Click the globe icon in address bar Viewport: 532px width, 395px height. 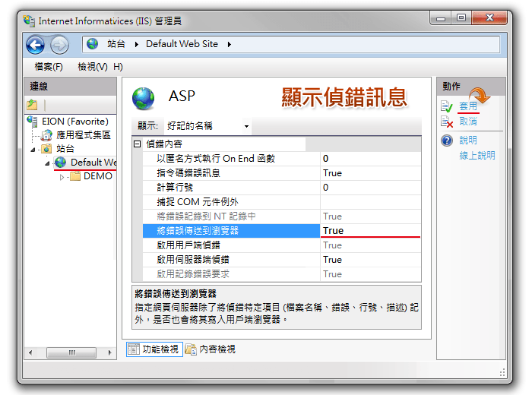coord(92,44)
